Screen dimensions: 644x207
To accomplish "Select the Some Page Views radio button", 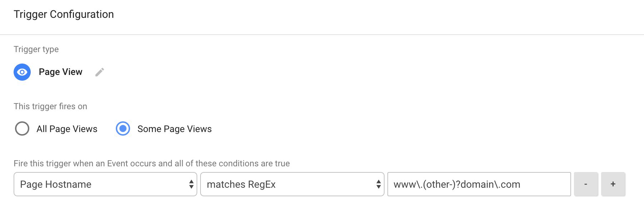I will (x=123, y=128).
